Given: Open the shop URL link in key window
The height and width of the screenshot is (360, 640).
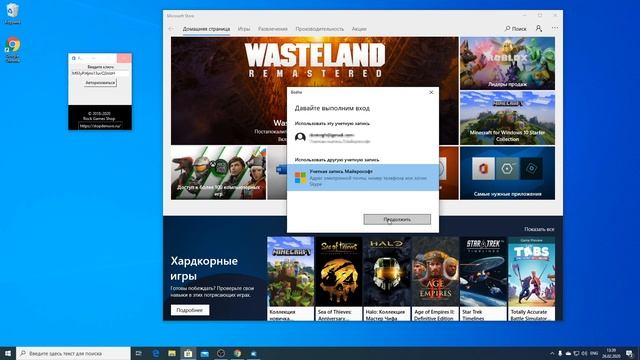Looking at the screenshot, I should 100,126.
